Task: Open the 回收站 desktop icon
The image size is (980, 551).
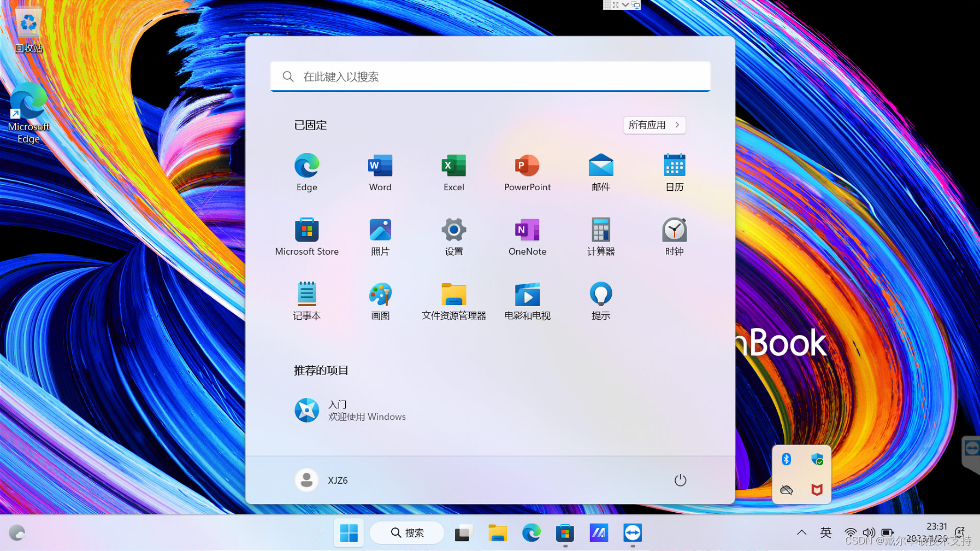Action: [28, 30]
